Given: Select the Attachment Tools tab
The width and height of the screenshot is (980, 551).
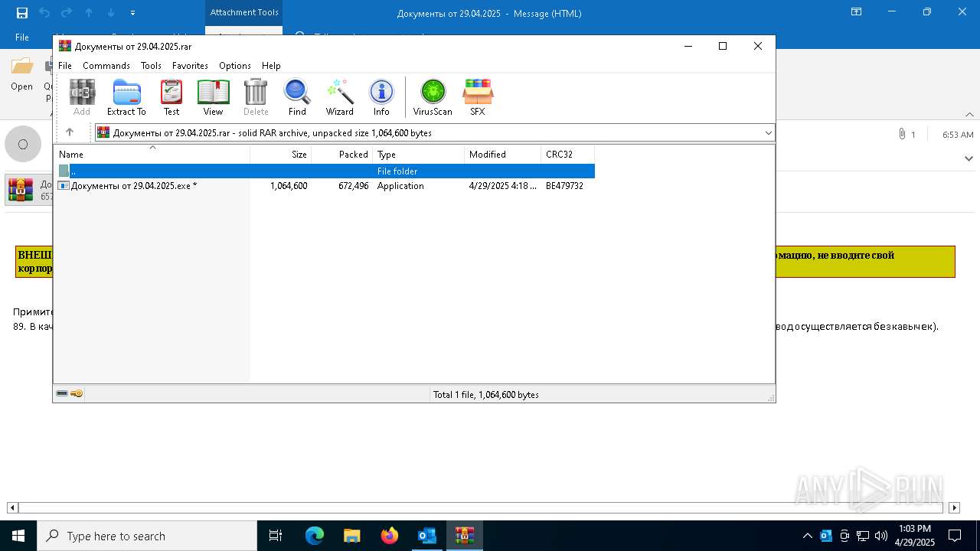Looking at the screenshot, I should pyautogui.click(x=244, y=12).
